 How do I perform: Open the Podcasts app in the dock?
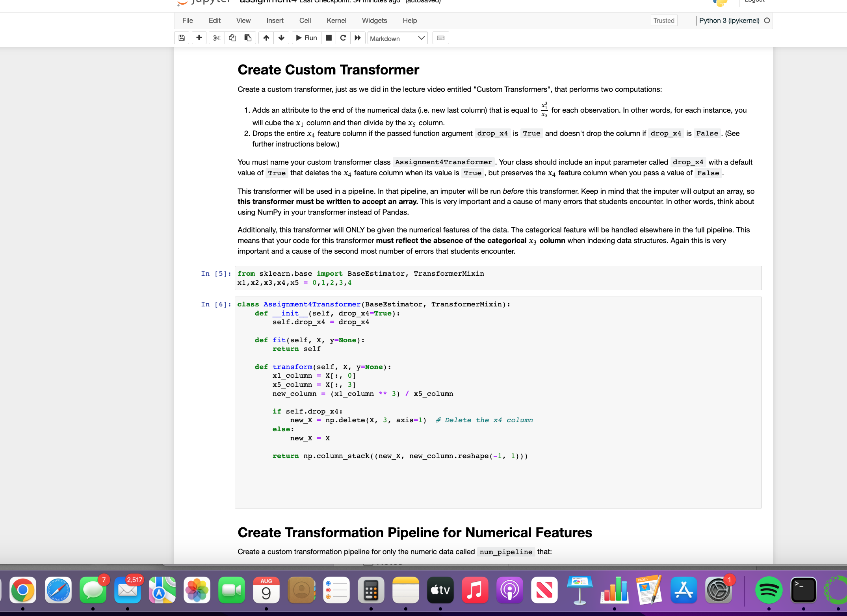[509, 590]
